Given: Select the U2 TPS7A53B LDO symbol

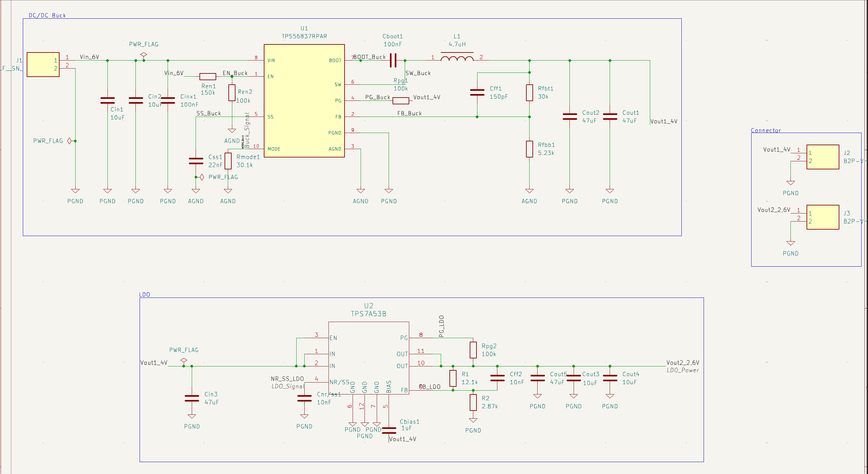Looking at the screenshot, I should coord(369,358).
